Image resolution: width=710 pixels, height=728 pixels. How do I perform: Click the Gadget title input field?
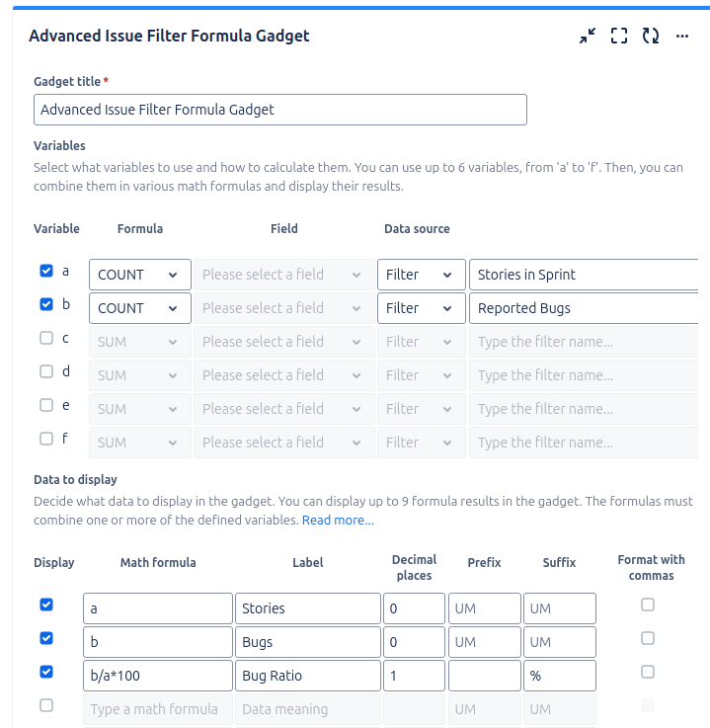coord(279,110)
